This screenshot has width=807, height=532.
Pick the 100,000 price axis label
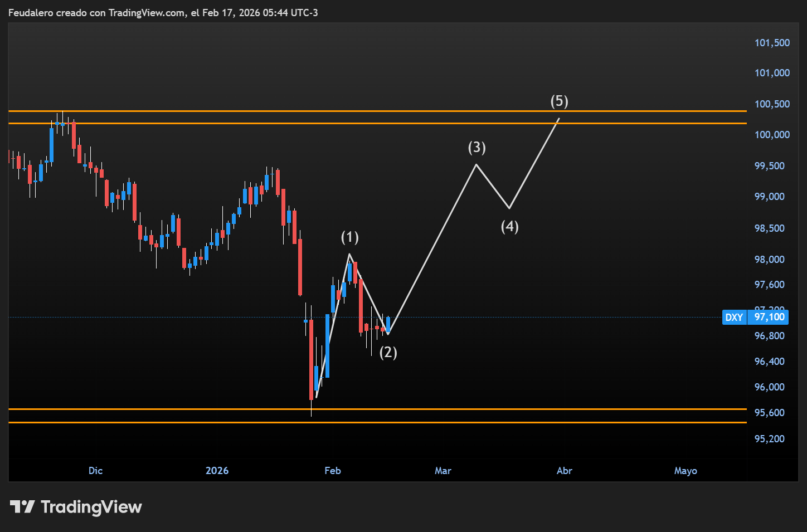coord(772,135)
